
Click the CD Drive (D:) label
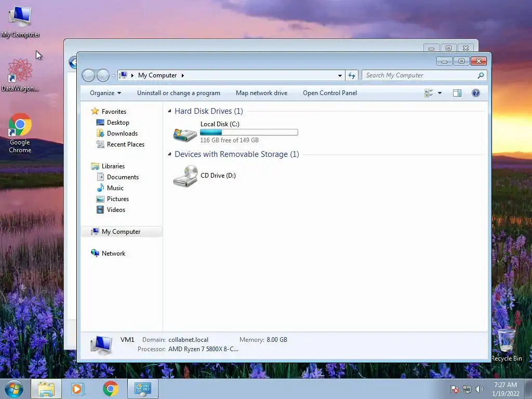coord(218,176)
